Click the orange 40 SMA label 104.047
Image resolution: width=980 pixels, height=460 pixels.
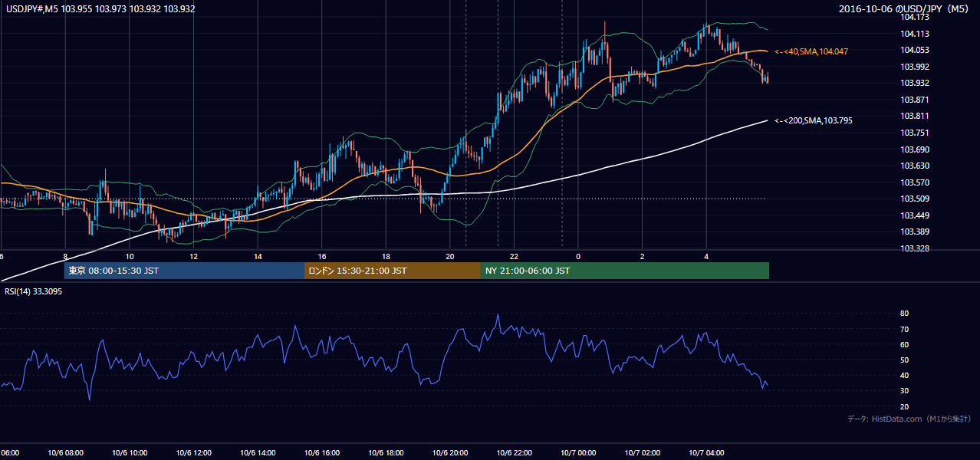[x=811, y=51]
